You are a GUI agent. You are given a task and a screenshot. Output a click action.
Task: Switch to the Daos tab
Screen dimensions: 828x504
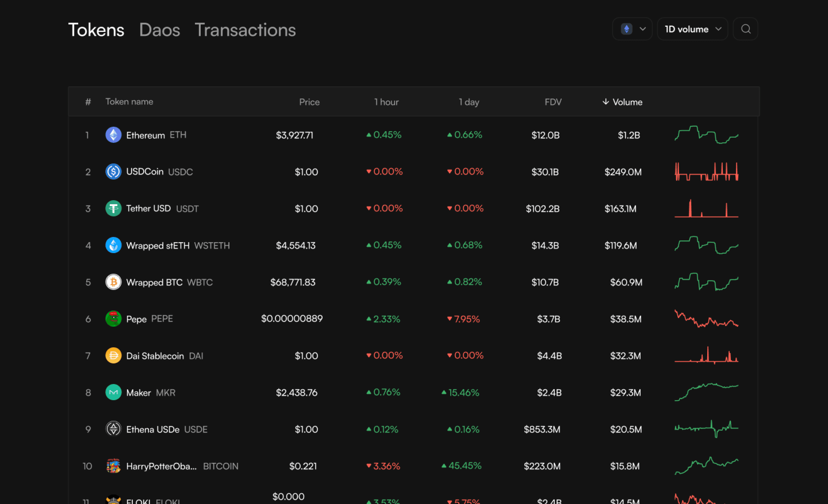pyautogui.click(x=159, y=30)
